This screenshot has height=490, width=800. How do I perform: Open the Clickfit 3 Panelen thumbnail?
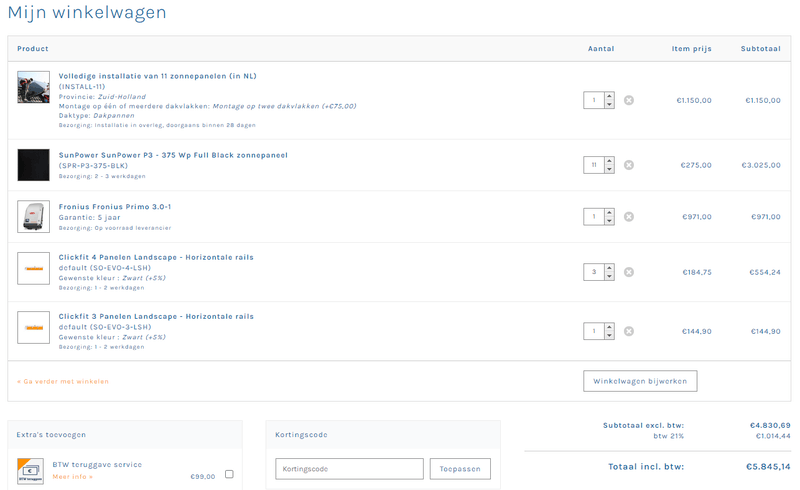pyautogui.click(x=34, y=327)
